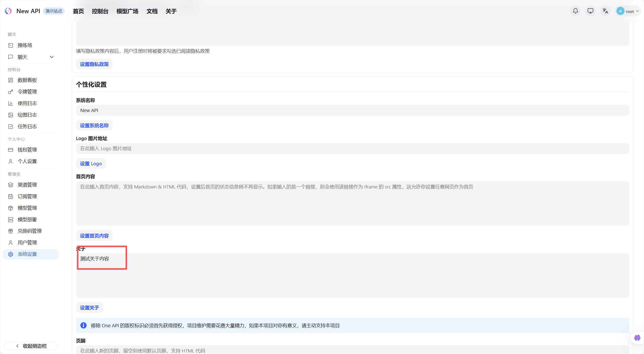
Task: Open 文档 in top navigation
Action: (152, 11)
